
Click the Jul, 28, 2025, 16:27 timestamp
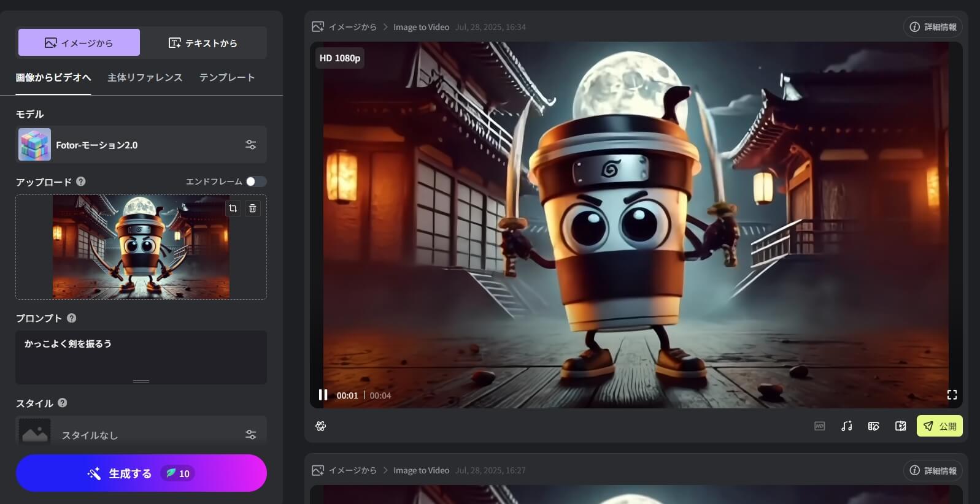(x=490, y=470)
